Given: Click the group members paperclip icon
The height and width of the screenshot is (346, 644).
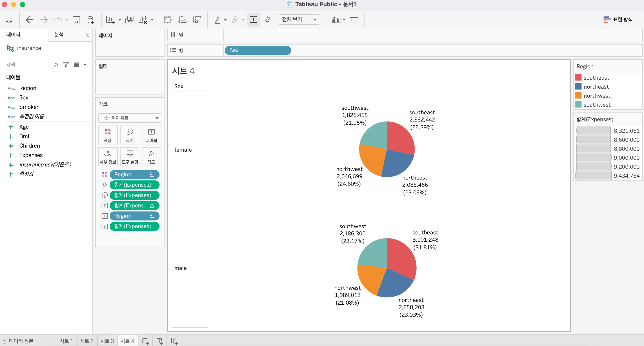Looking at the screenshot, I should click(235, 20).
